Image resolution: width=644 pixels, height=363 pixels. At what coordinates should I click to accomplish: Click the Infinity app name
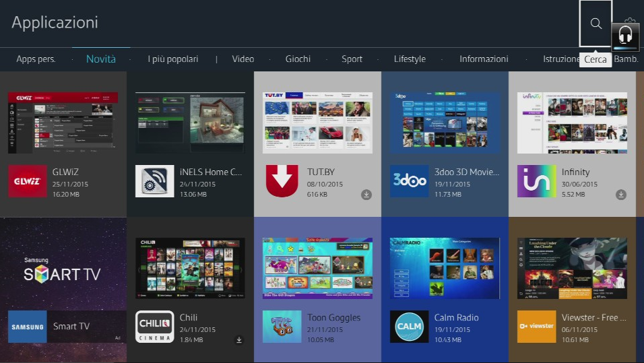(575, 172)
